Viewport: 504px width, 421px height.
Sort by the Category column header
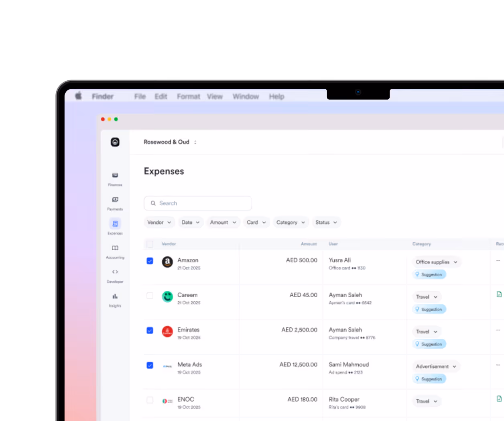point(421,244)
